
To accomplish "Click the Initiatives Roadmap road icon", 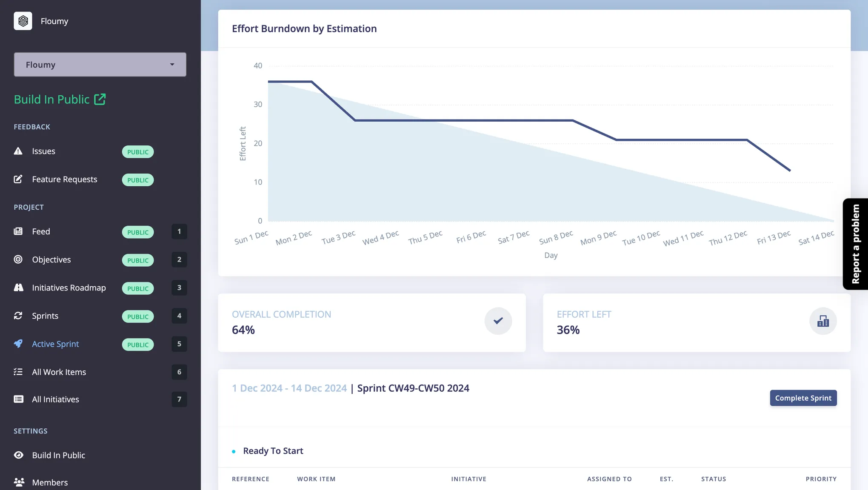I will [18, 288].
